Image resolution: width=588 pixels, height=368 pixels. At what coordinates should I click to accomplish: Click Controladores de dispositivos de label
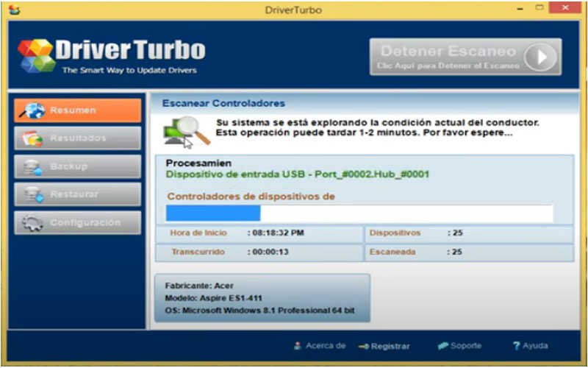click(x=251, y=197)
